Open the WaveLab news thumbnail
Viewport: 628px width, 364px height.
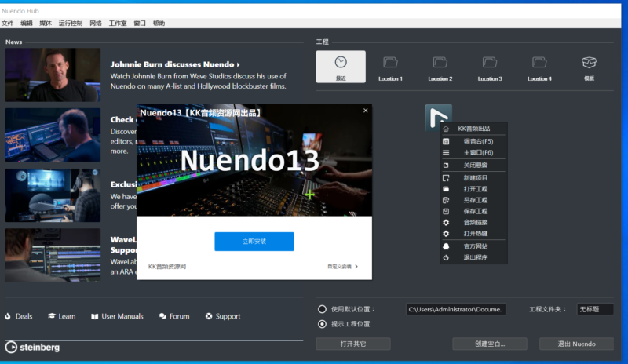pyautogui.click(x=53, y=256)
